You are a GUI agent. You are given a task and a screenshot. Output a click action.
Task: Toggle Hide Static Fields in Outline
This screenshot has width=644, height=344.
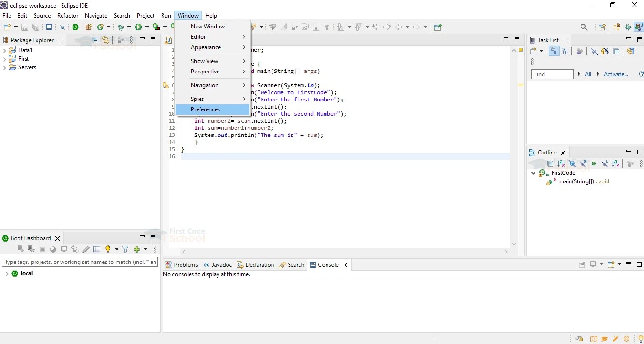pos(583,163)
